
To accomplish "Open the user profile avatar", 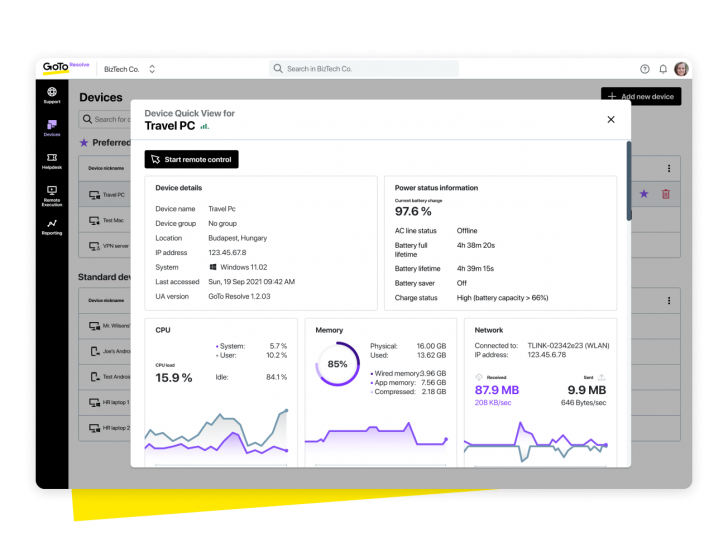I will (681, 69).
